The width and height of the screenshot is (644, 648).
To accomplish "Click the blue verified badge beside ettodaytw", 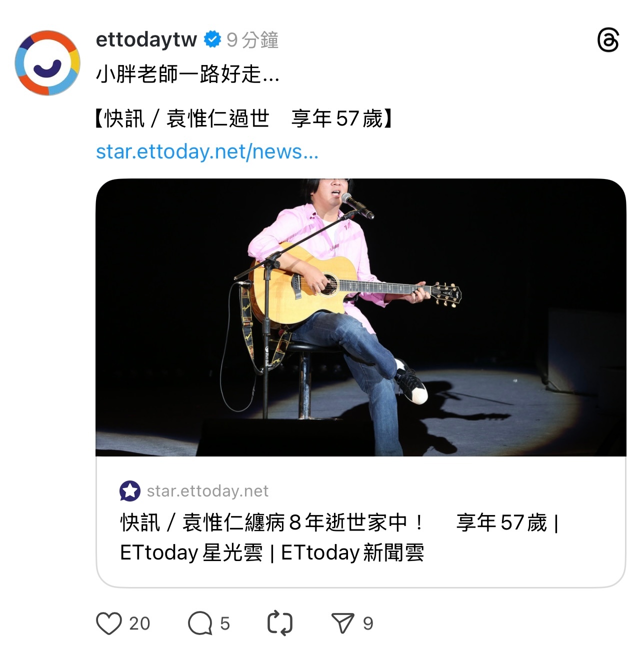I will (x=212, y=39).
